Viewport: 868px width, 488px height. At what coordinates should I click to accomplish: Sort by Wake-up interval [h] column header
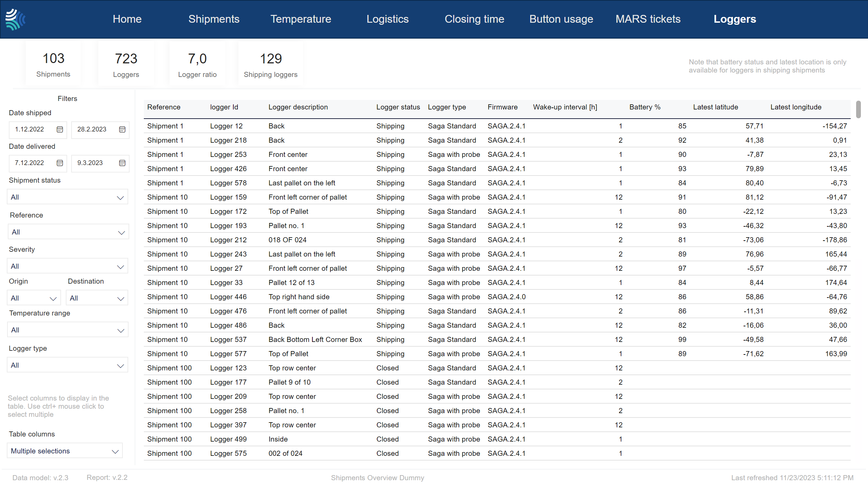pyautogui.click(x=565, y=107)
